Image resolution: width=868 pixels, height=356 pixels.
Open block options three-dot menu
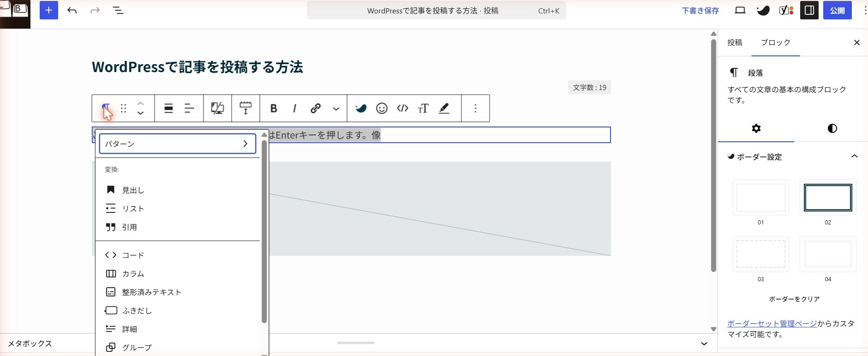(475, 109)
